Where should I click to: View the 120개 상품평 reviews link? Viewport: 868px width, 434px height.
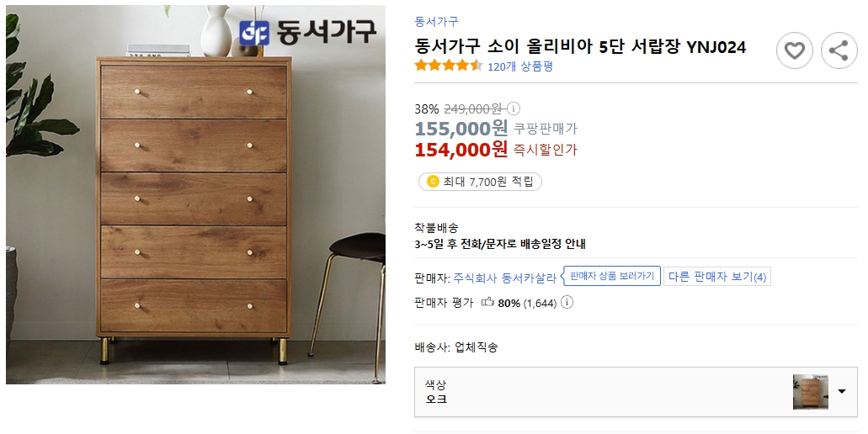tap(520, 66)
